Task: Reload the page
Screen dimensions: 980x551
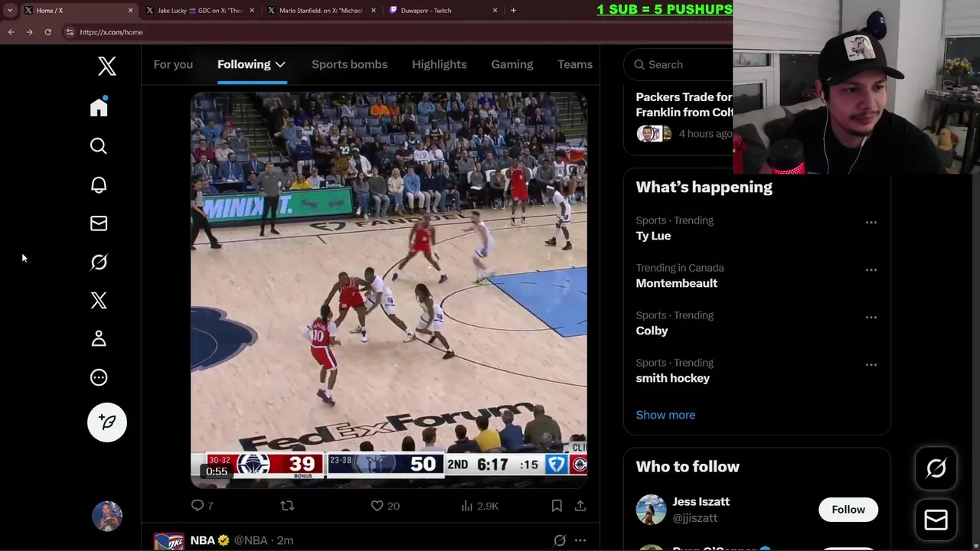Action: [47, 32]
